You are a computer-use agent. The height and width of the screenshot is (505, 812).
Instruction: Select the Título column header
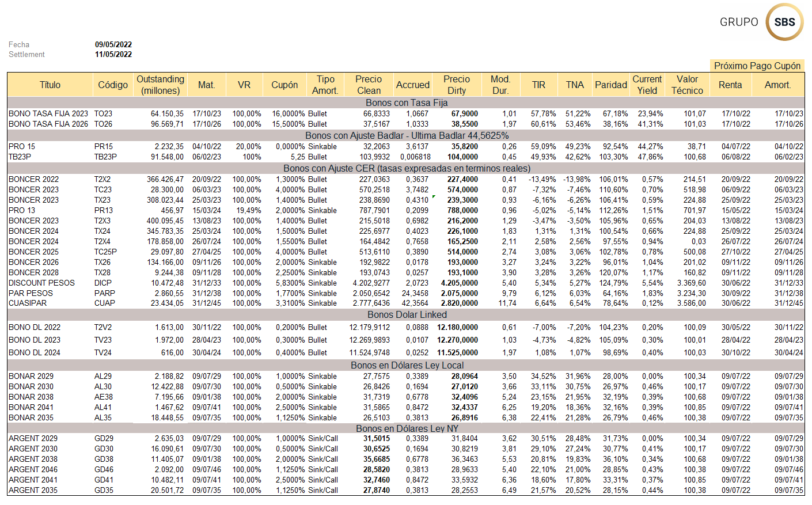50,85
